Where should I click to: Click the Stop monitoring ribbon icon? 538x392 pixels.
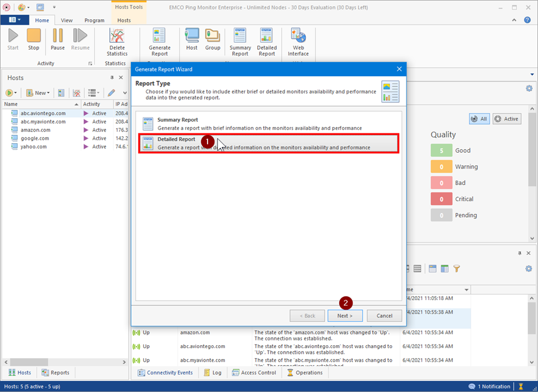[x=34, y=39]
